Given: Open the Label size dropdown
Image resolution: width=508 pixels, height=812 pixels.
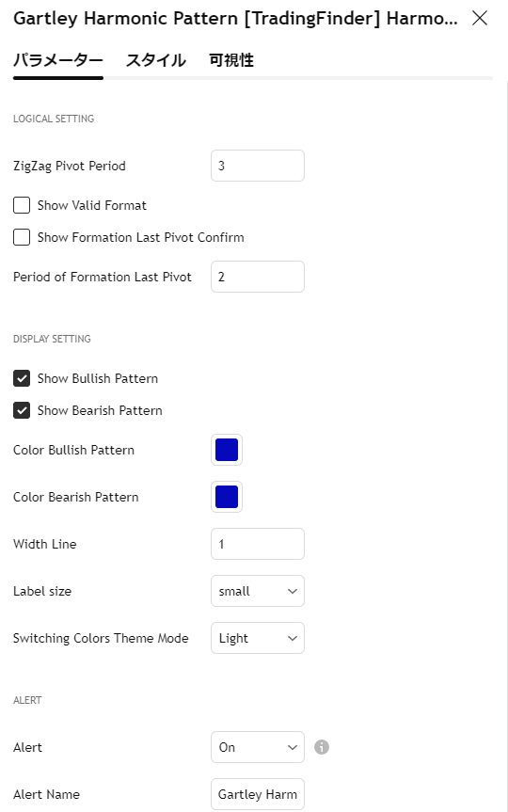Looking at the screenshot, I should point(258,591).
